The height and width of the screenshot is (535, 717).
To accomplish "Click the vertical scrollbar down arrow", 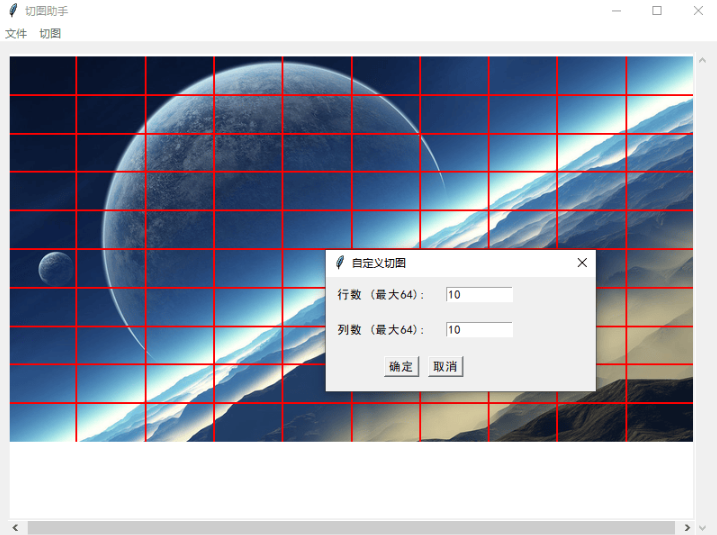I will coord(702,527).
